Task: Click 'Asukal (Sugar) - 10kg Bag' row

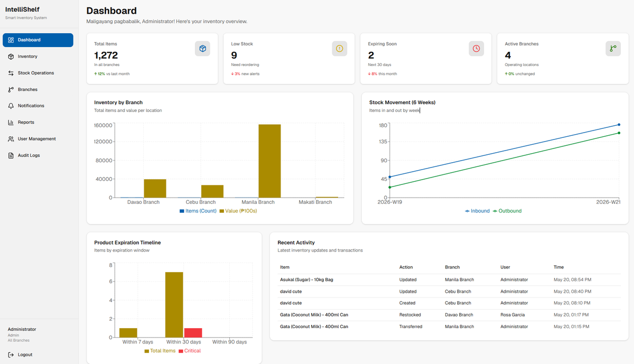Action: (x=449, y=279)
